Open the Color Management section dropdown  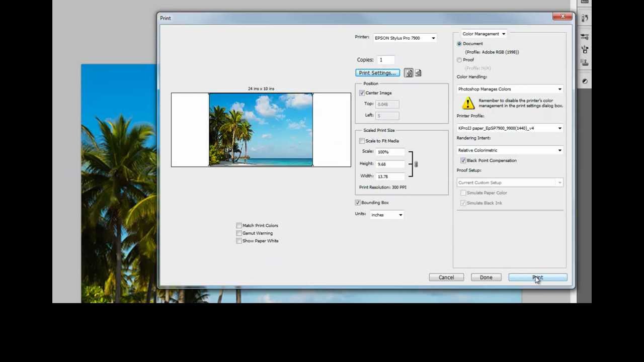tap(484, 34)
